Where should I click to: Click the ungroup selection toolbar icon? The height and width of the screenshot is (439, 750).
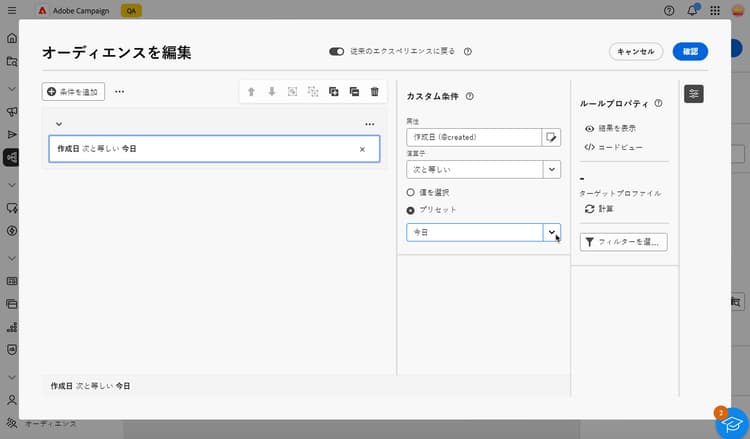313,91
